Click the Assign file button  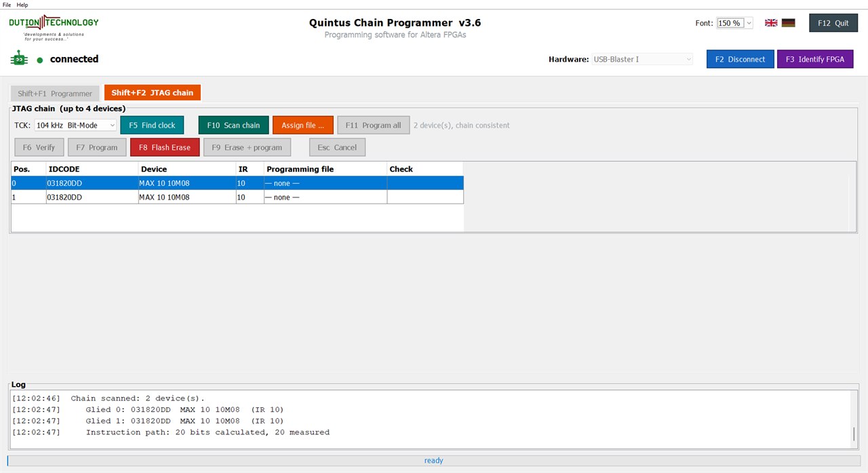click(x=303, y=125)
